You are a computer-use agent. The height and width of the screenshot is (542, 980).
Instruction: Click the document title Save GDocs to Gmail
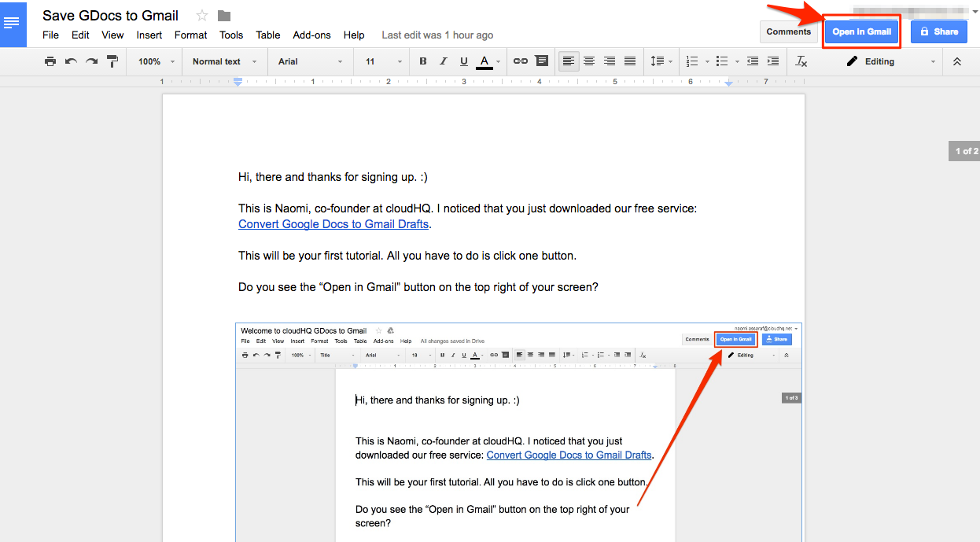pyautogui.click(x=110, y=15)
